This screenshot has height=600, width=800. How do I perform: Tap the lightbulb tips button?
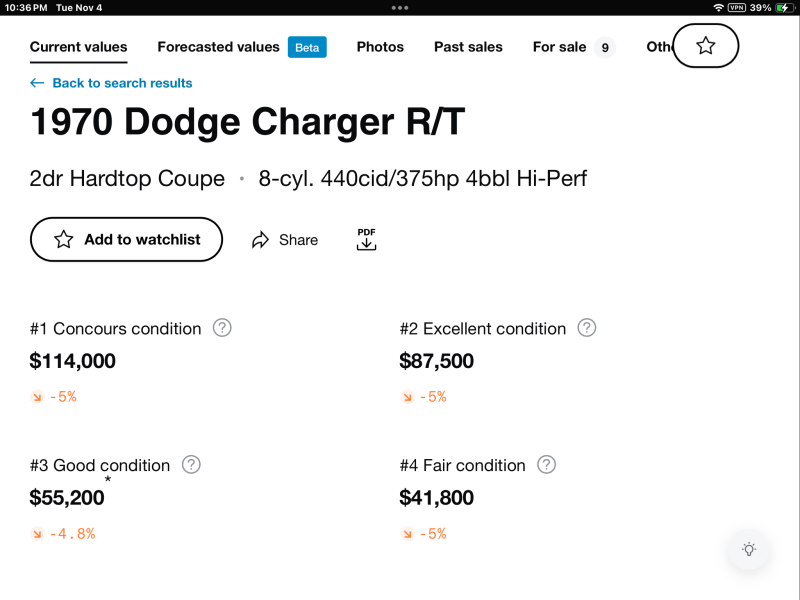coord(748,549)
